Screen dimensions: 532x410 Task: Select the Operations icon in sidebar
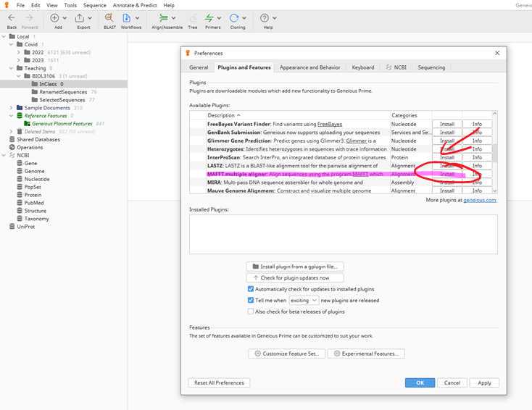(12, 147)
